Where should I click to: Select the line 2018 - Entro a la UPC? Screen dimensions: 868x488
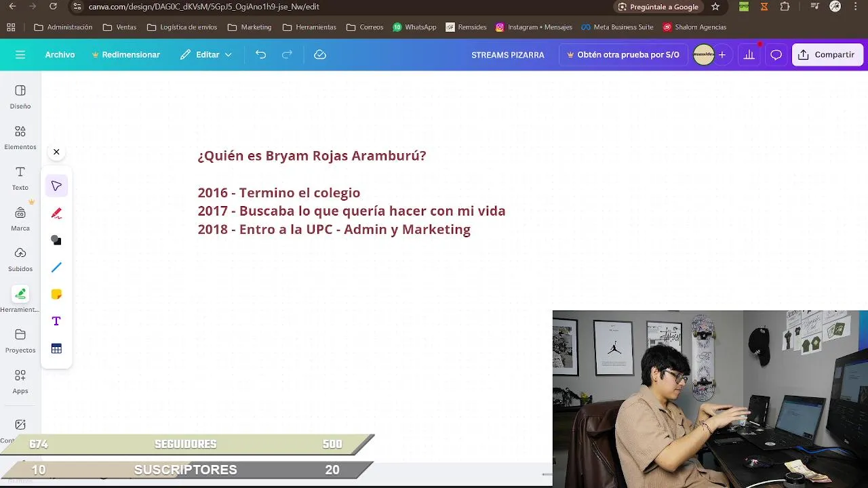click(x=334, y=230)
